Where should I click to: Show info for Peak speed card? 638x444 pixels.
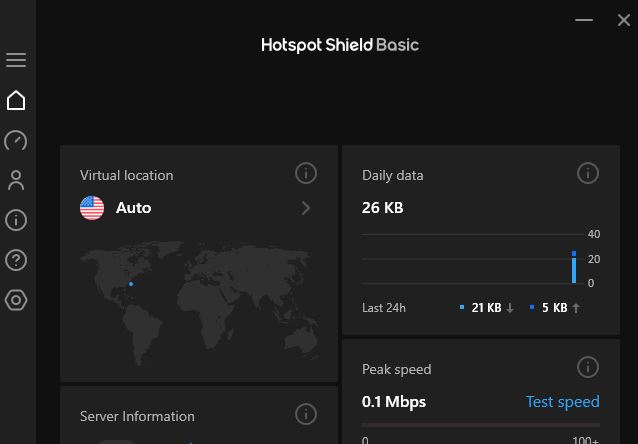click(588, 367)
